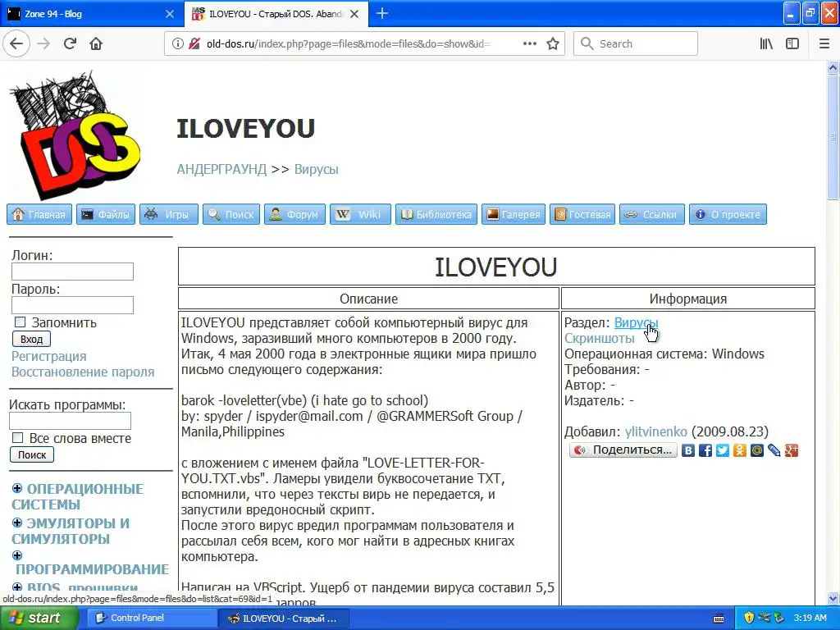
Task: Share on Twitter icon
Action: pyautogui.click(x=723, y=450)
